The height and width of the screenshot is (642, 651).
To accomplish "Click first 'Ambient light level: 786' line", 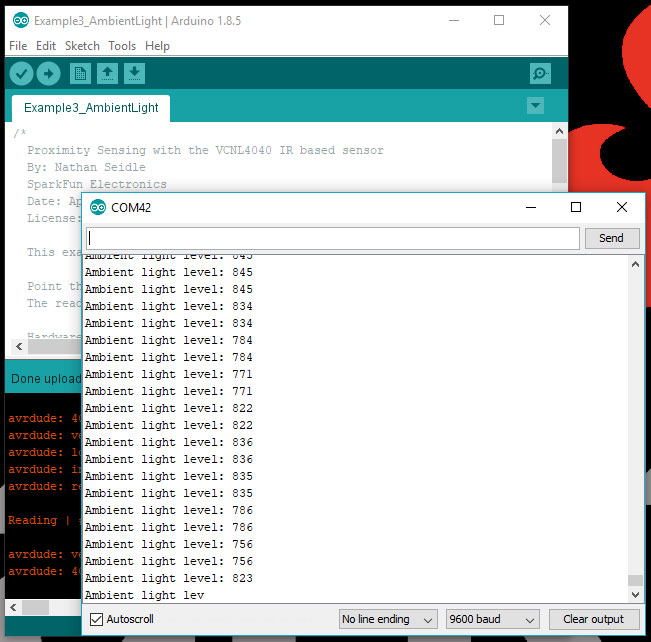I will coord(169,510).
